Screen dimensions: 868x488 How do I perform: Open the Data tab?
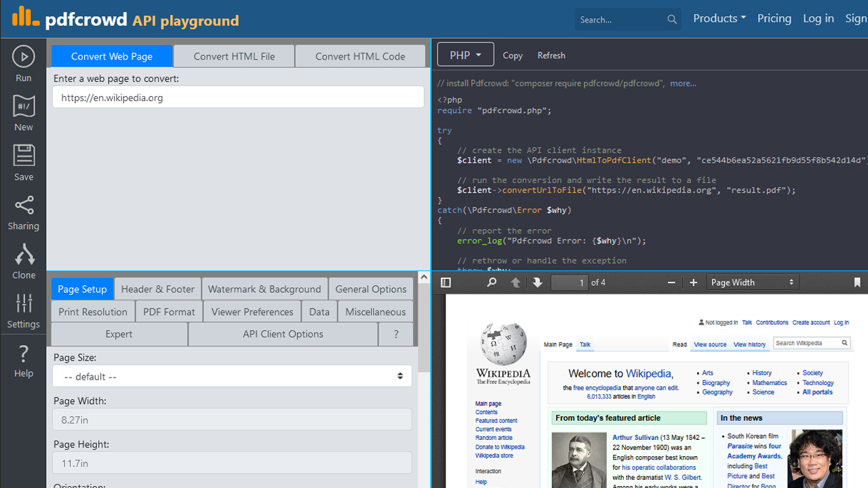pos(319,312)
